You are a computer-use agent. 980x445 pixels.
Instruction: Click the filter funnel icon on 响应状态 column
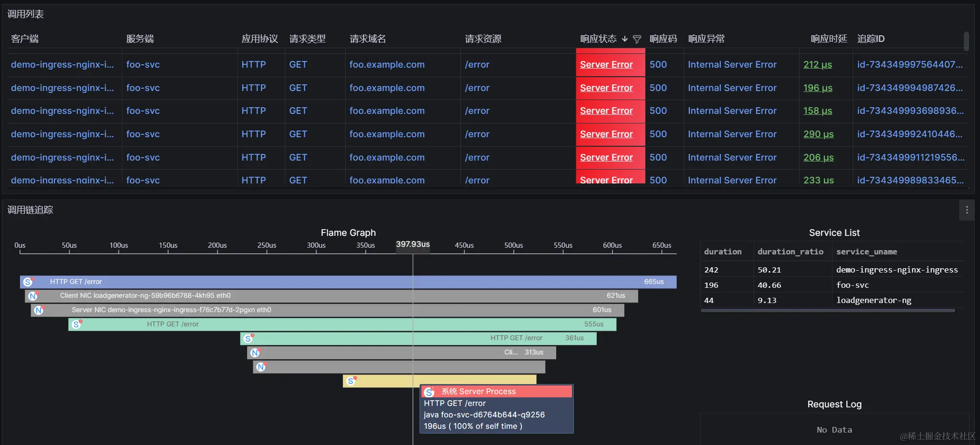click(x=637, y=39)
